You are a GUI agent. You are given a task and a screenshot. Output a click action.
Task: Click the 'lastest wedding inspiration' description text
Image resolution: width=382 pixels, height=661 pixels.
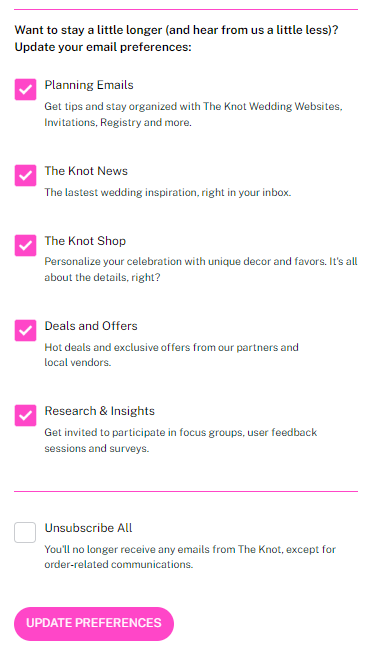tap(168, 193)
